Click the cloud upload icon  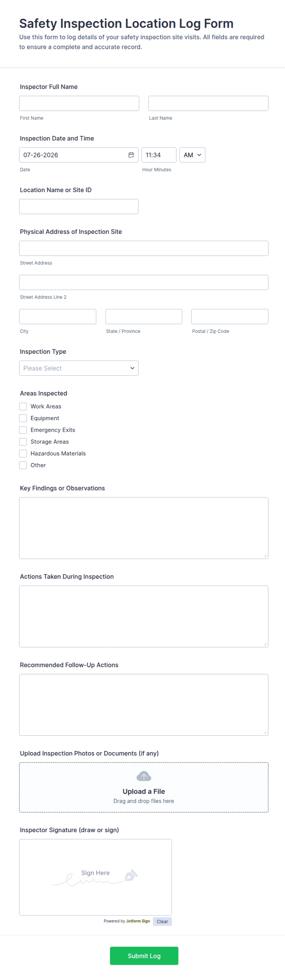[144, 776]
